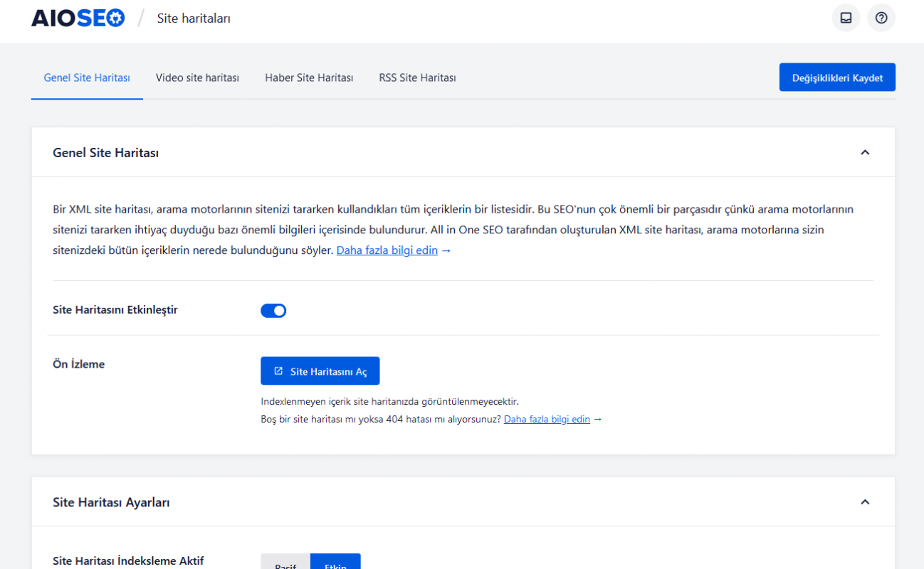The image size is (924, 569).
Task: Collapse the Site Haritası Ayarları section
Action: [x=865, y=502]
